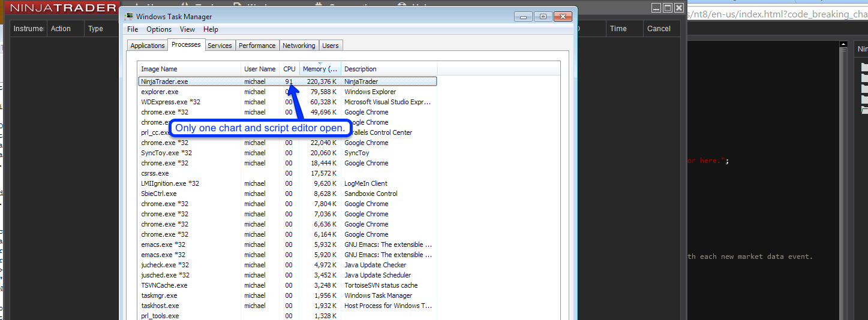The height and width of the screenshot is (320, 868).
Task: Open the View menu in Task Manager
Action: coord(187,29)
